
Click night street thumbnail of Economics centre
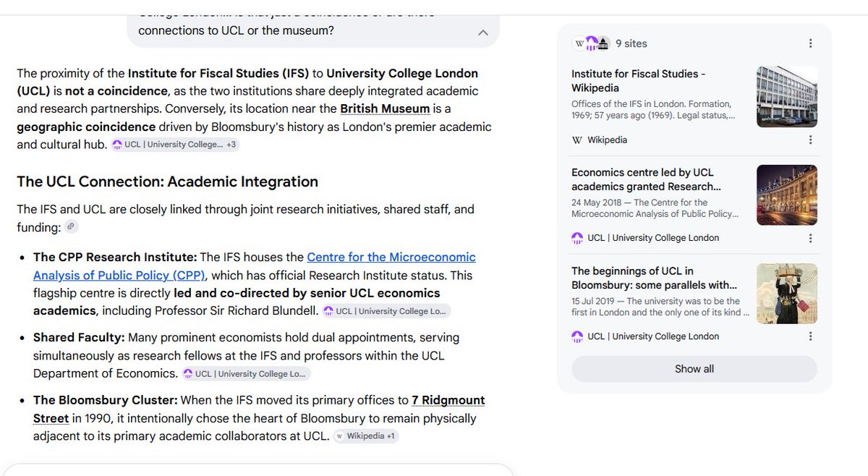coord(787,195)
